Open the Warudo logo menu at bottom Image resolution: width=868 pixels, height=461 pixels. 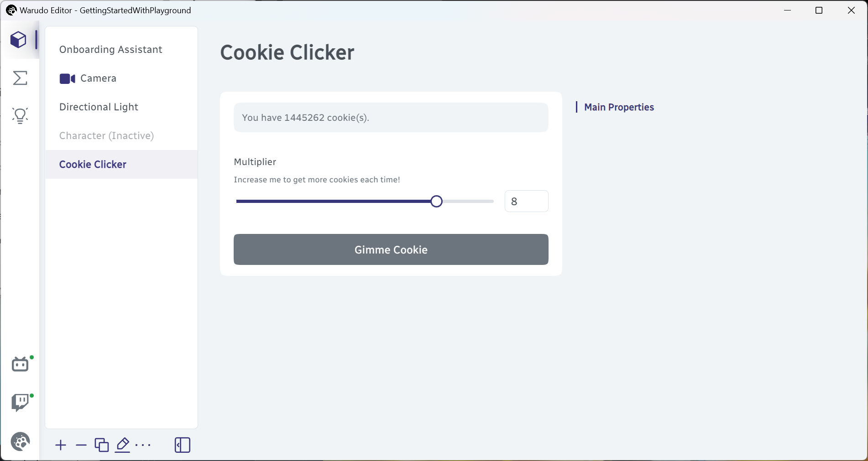coord(21,441)
